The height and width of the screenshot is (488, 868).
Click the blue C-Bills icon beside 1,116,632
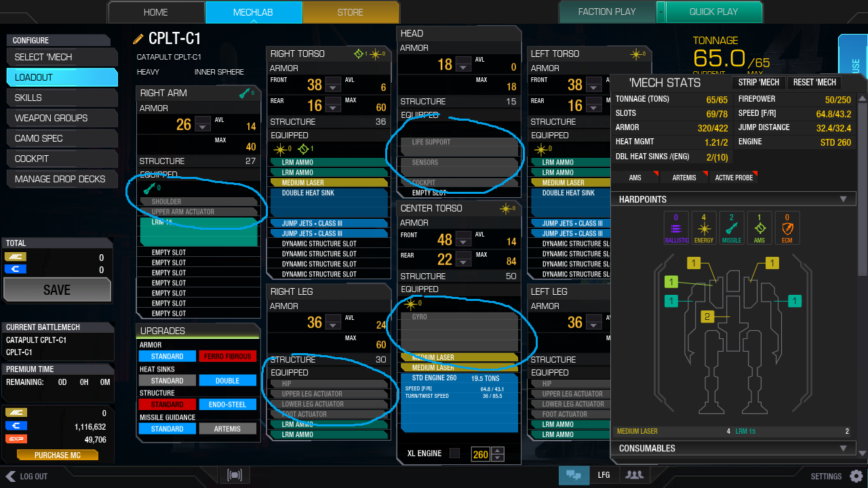click(16, 426)
